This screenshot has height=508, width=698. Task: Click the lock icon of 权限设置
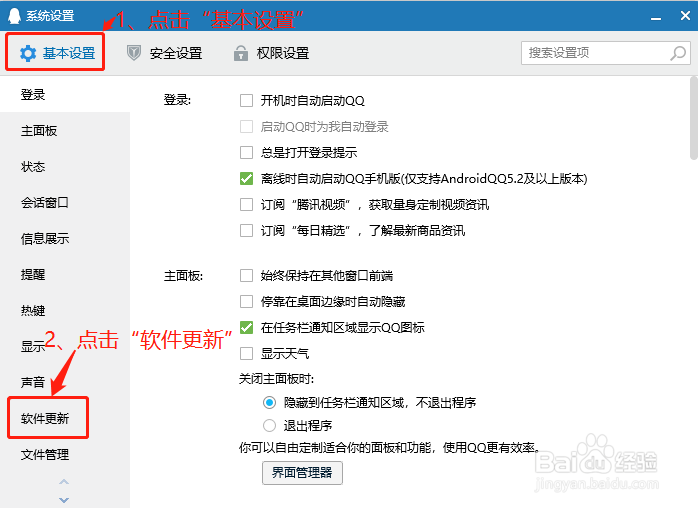coord(241,53)
